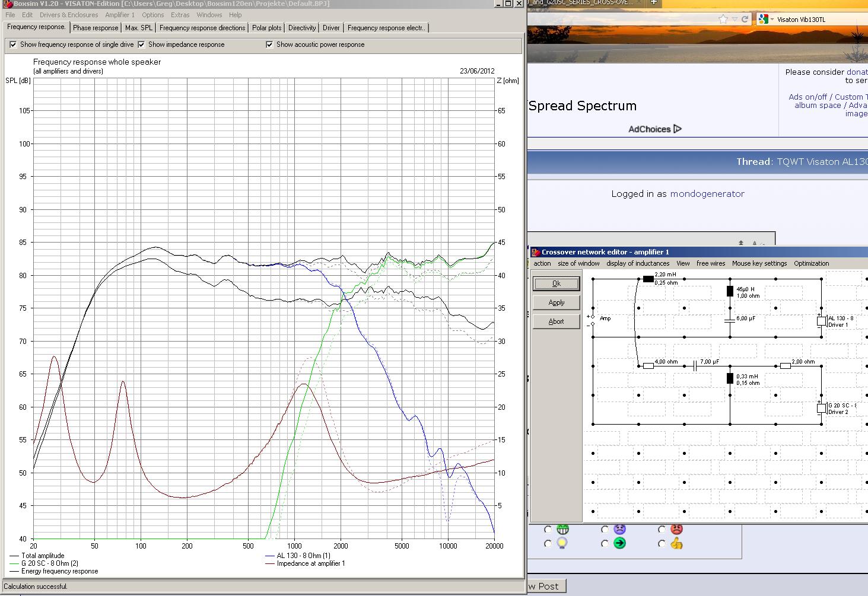The width and height of the screenshot is (868, 596).
Task: Click the green grinning smiley icon
Action: tap(562, 529)
